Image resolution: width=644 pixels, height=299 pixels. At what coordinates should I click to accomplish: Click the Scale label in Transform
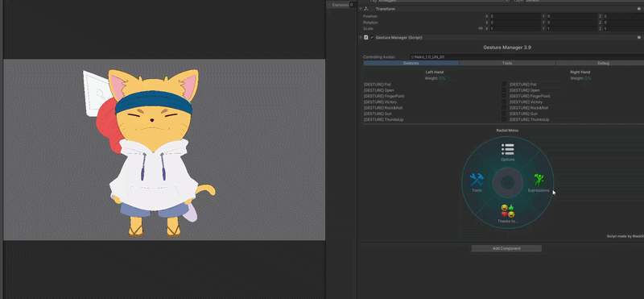click(368, 29)
